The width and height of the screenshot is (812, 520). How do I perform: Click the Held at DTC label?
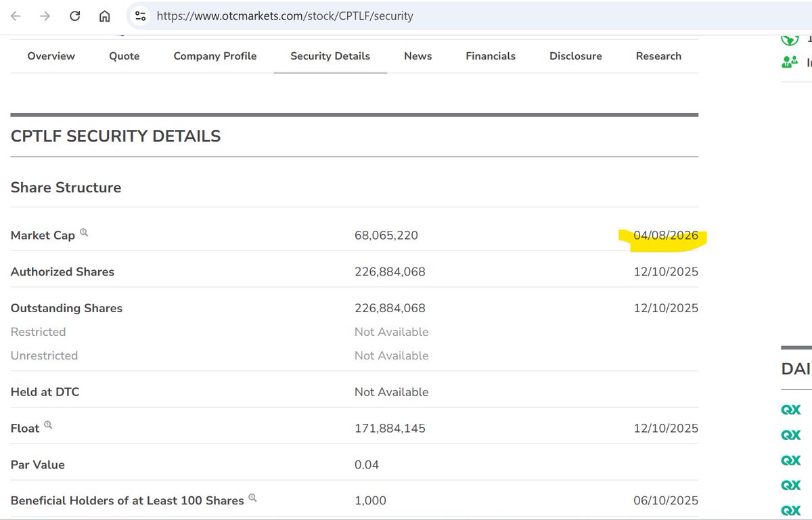[x=45, y=392]
